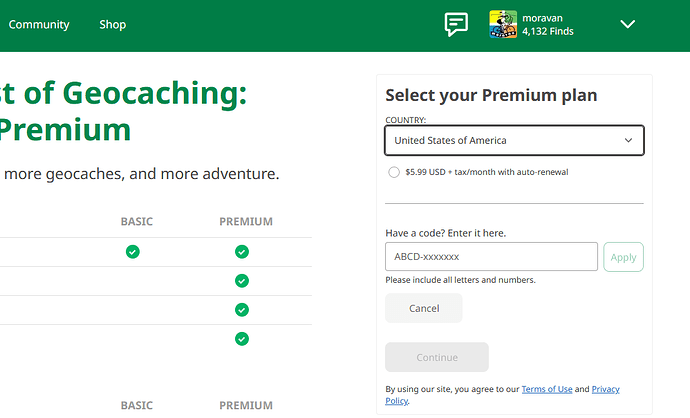Viewport: 690px width, 418px height.
Task: Click the arrow in the country selector
Action: click(x=628, y=140)
